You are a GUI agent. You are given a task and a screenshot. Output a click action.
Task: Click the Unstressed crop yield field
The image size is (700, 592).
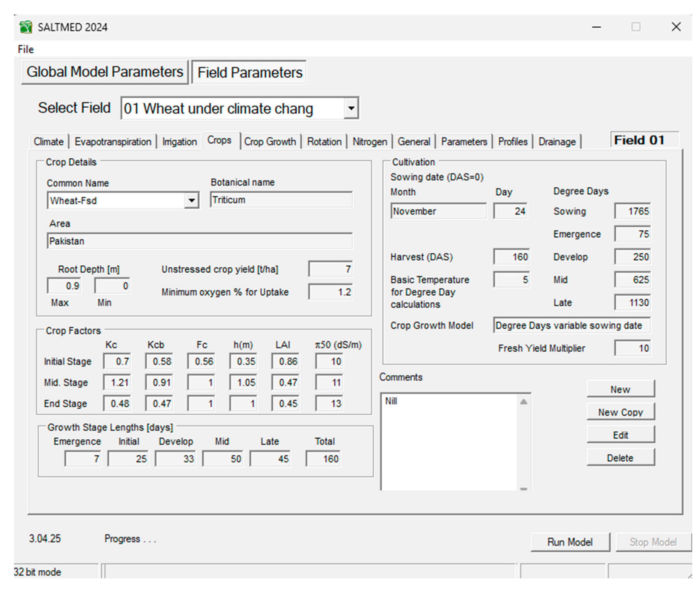click(x=330, y=269)
